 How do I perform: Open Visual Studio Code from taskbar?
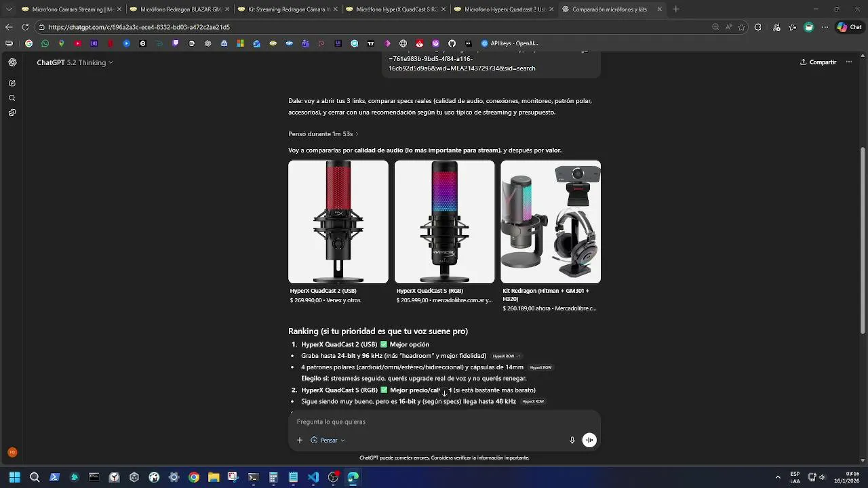pyautogui.click(x=313, y=477)
